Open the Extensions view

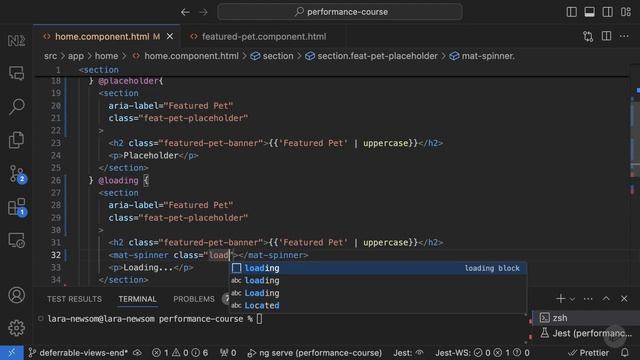pos(17,207)
